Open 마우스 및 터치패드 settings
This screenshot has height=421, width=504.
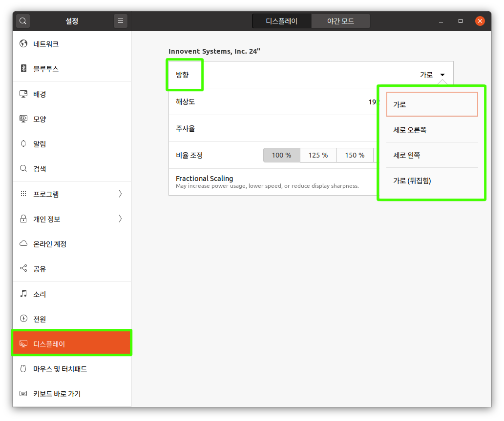(x=72, y=369)
